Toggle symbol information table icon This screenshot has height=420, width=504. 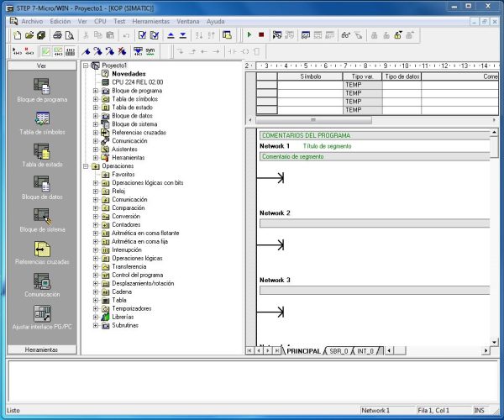[x=70, y=51]
